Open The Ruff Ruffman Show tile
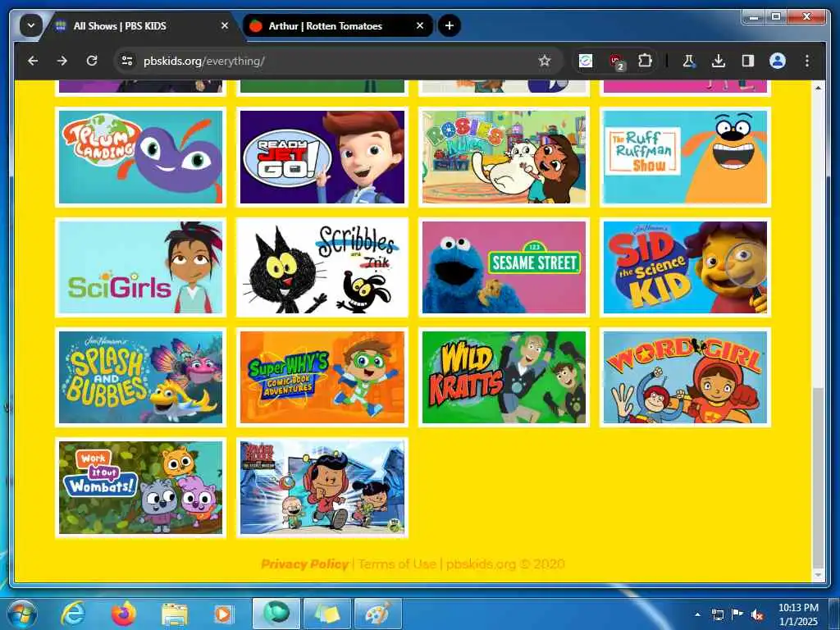 click(x=685, y=157)
